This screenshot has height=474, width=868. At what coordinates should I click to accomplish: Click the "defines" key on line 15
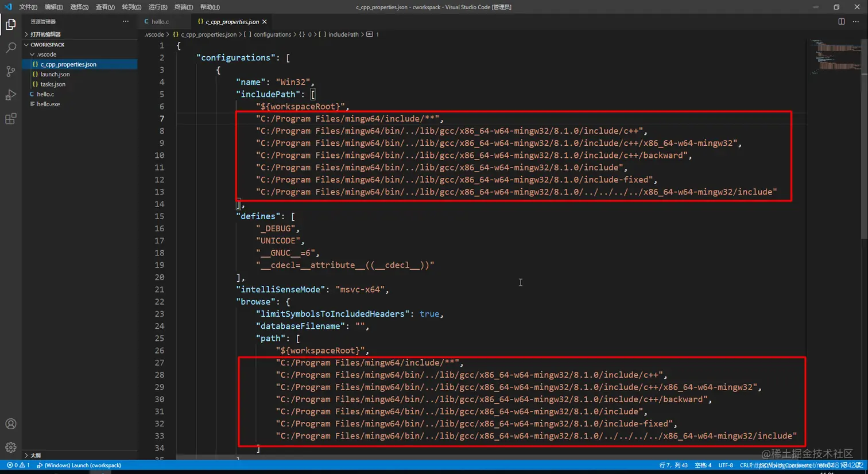tap(258, 216)
